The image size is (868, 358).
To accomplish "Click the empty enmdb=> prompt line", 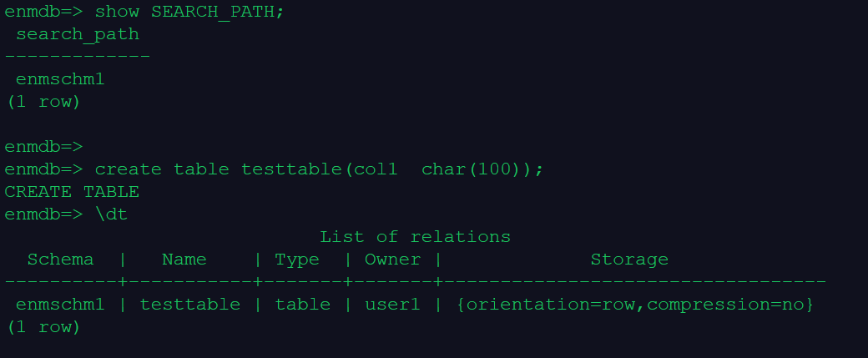I will point(43,147).
